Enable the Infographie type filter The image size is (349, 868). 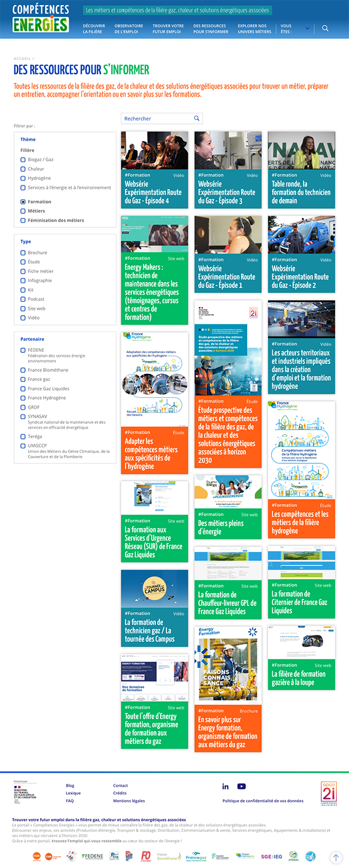coord(23,281)
